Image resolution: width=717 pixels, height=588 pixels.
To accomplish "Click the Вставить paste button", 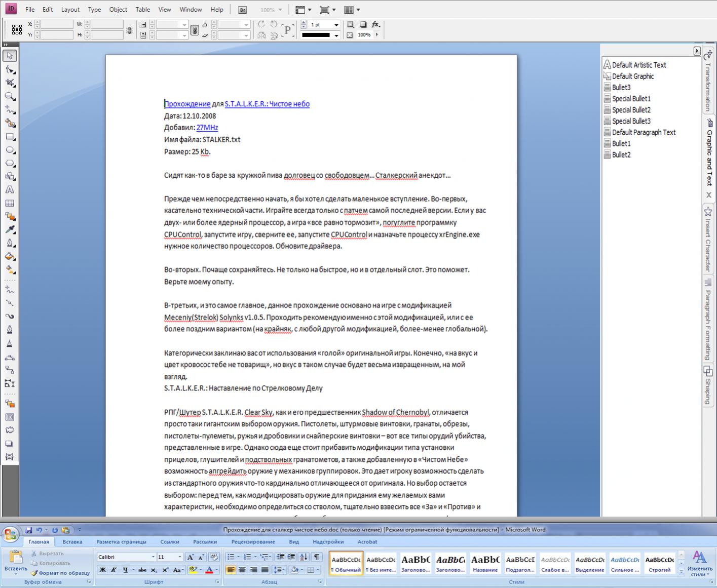I will [x=16, y=562].
